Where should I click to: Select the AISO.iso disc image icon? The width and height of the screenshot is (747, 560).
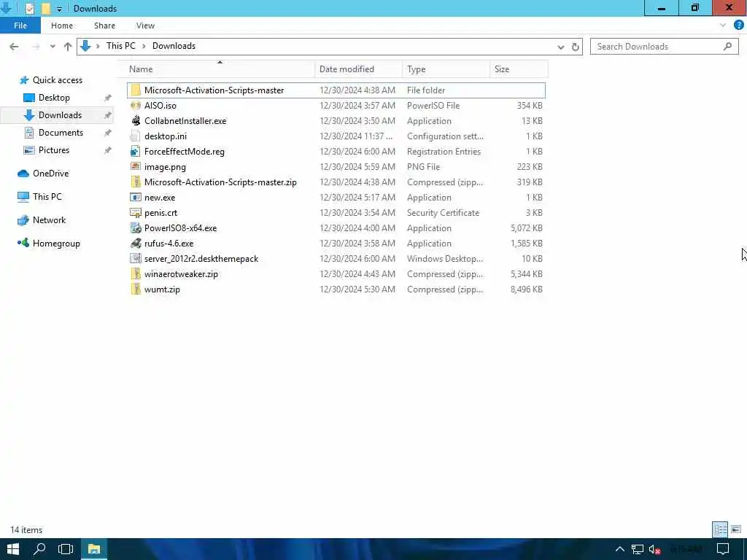point(136,105)
